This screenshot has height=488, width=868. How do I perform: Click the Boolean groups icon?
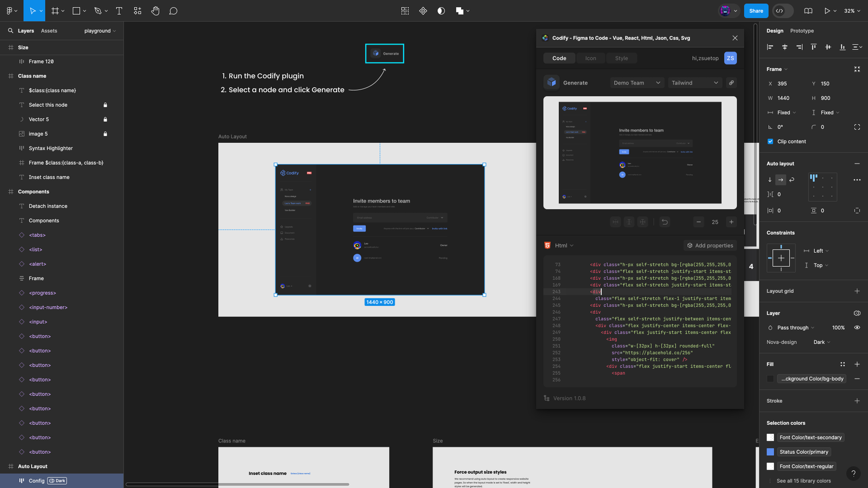[459, 11]
